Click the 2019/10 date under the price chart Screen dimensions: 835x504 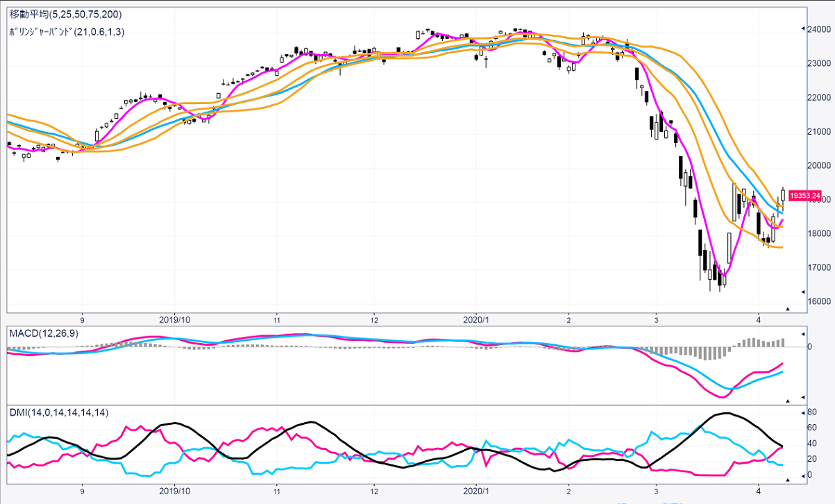(x=176, y=319)
